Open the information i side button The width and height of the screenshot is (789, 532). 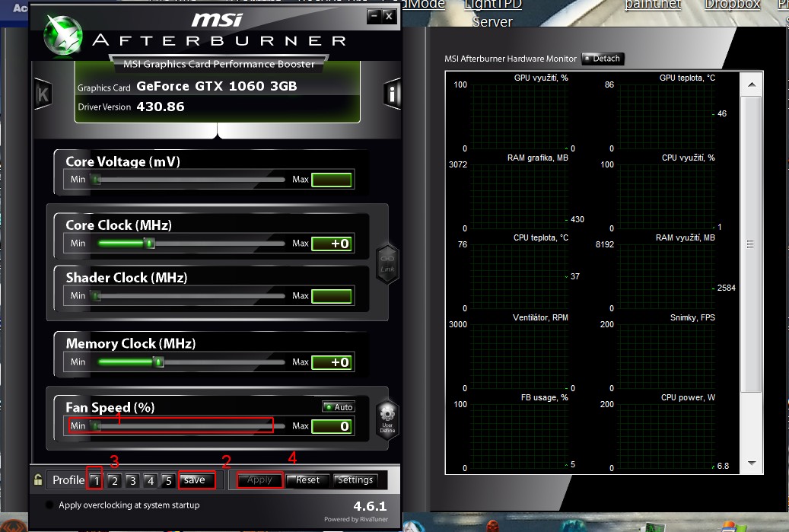pos(392,94)
